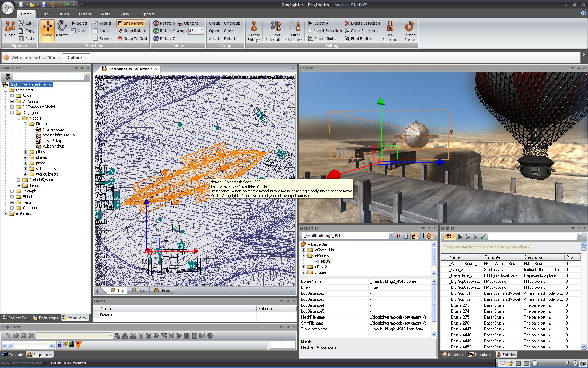Toggle Snap Rotate mode
Screen dimensions: 588x368
pyautogui.click(x=132, y=31)
